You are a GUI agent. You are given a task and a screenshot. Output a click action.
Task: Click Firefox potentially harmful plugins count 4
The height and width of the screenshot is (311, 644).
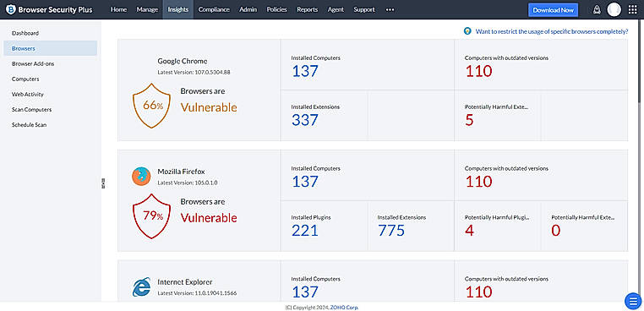click(469, 231)
